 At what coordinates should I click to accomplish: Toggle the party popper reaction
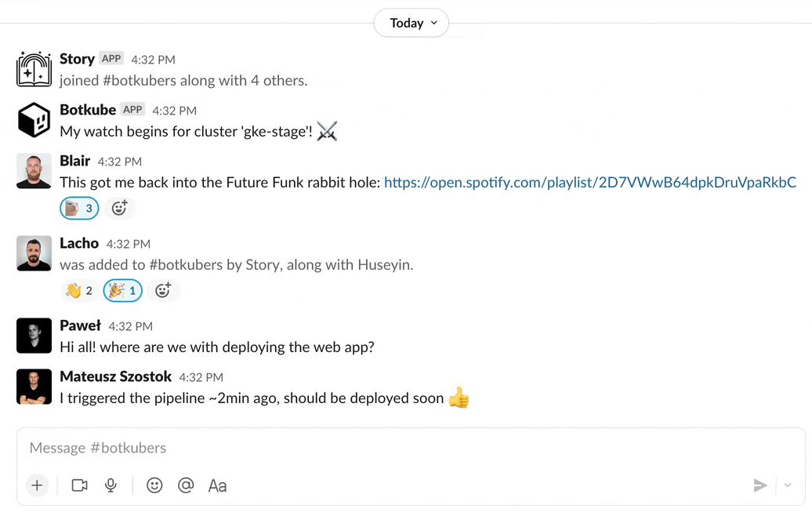tap(122, 290)
